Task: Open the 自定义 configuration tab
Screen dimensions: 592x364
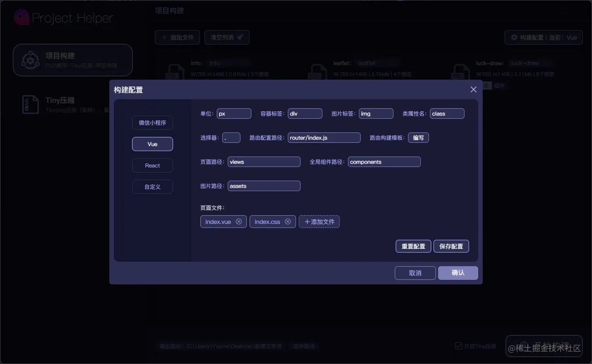Action: point(153,187)
